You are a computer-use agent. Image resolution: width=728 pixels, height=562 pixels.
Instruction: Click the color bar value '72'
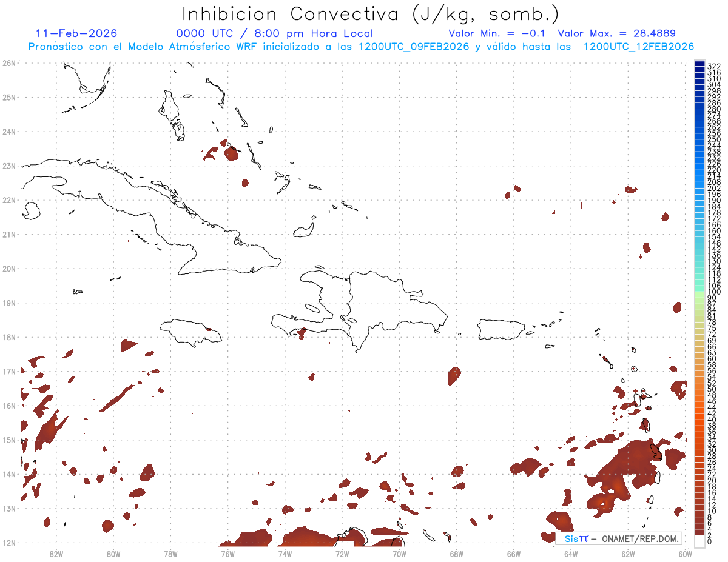[x=712, y=334]
